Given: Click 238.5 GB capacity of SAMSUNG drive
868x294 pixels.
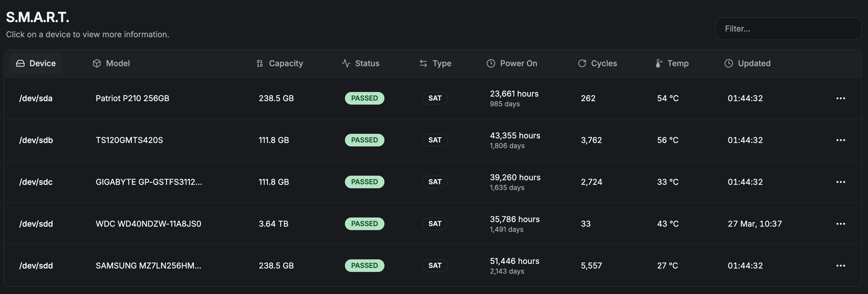Looking at the screenshot, I should (x=276, y=265).
